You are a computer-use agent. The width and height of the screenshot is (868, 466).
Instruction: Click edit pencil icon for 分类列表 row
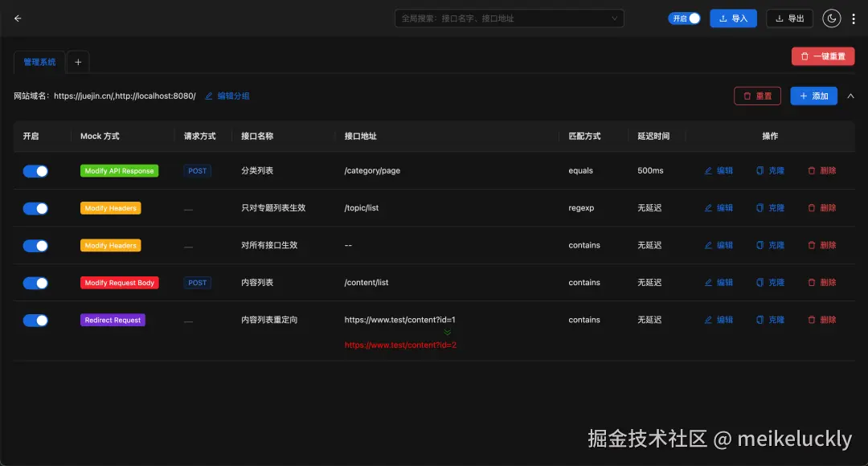708,170
